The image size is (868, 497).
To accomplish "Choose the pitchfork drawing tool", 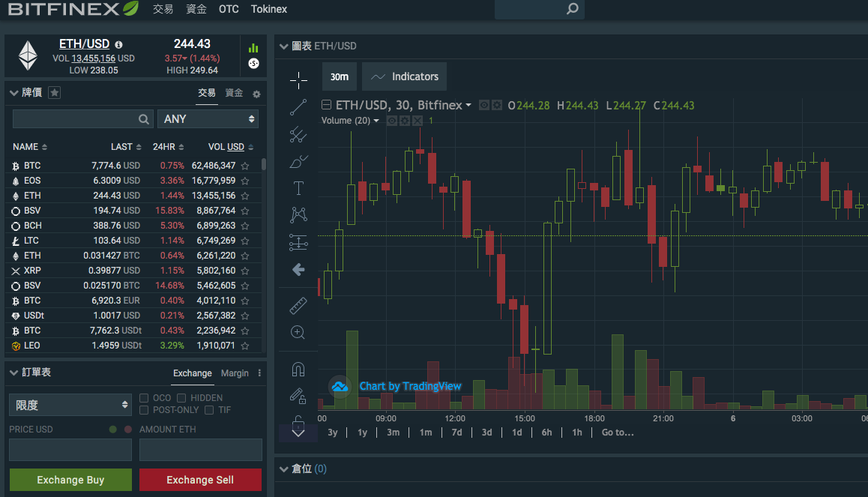I will 298,134.
